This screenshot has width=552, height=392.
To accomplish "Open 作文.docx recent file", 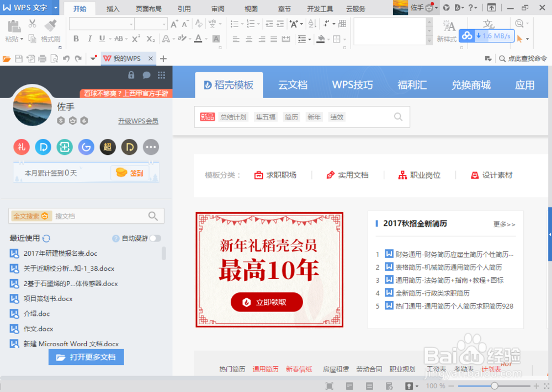I will click(x=31, y=329).
